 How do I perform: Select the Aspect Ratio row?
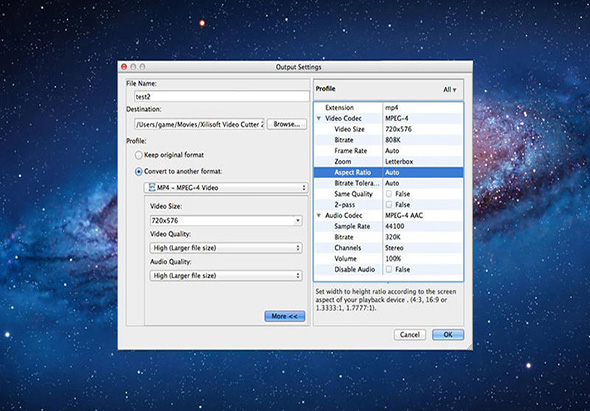point(388,172)
